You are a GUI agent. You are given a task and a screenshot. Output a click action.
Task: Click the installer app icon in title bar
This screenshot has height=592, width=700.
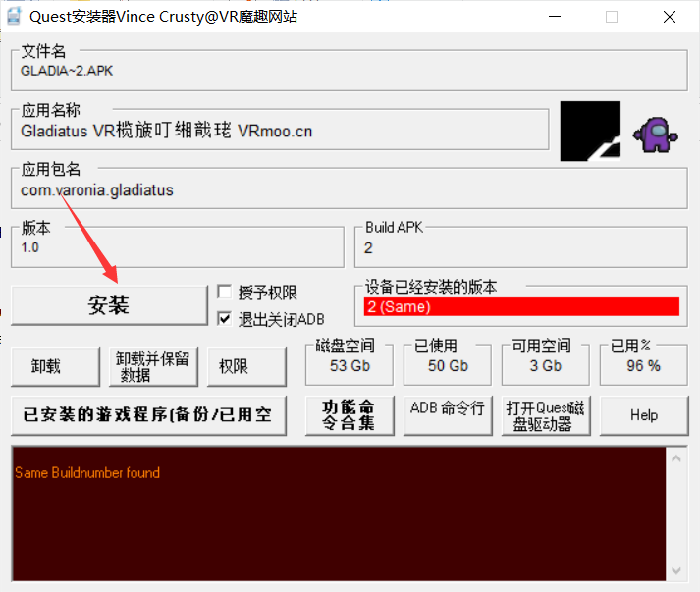(15, 16)
